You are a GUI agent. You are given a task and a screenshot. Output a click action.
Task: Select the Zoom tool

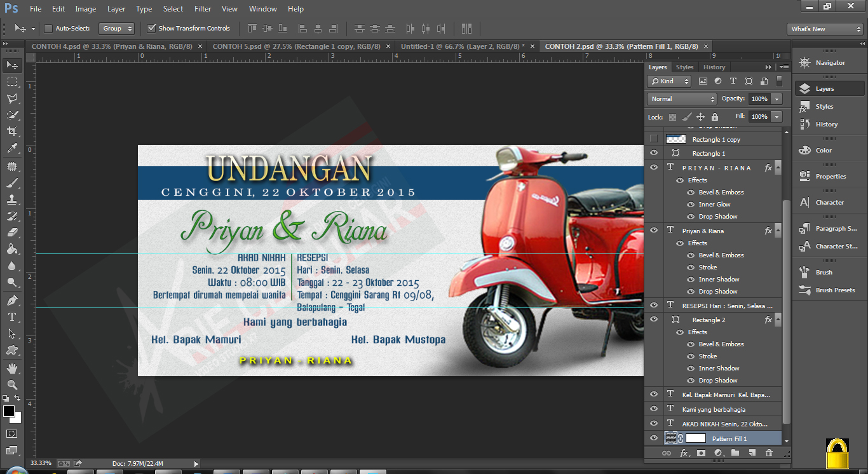[x=12, y=385]
